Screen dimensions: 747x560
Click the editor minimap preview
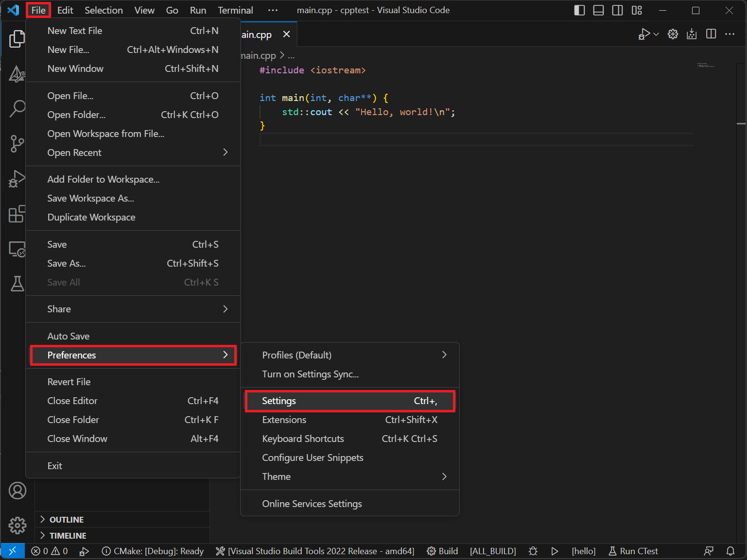(706, 66)
